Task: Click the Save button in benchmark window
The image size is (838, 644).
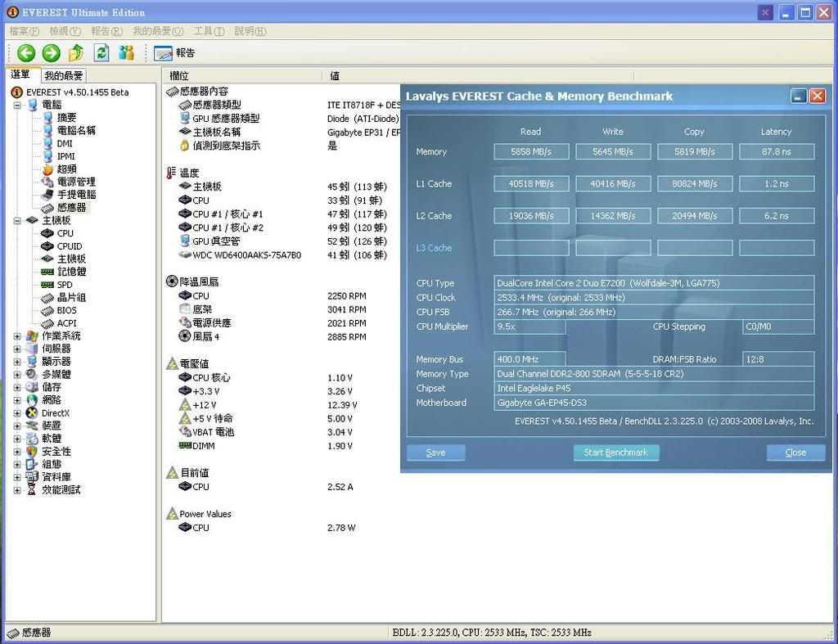Action: click(x=435, y=453)
